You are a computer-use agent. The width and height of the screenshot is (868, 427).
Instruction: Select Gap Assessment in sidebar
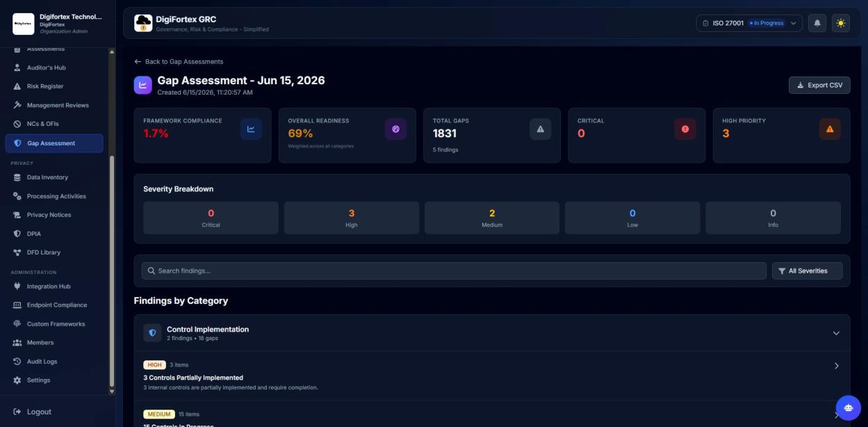click(x=54, y=143)
